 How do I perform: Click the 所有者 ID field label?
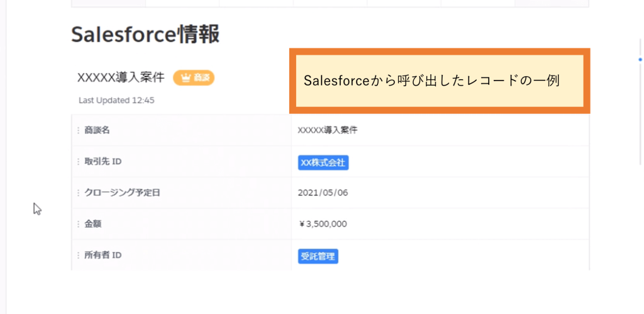(x=103, y=255)
